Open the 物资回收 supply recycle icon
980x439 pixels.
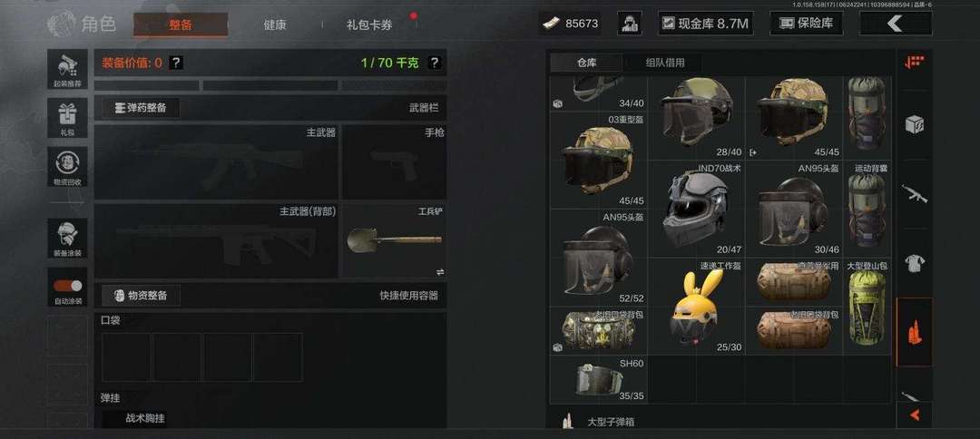pos(67,167)
